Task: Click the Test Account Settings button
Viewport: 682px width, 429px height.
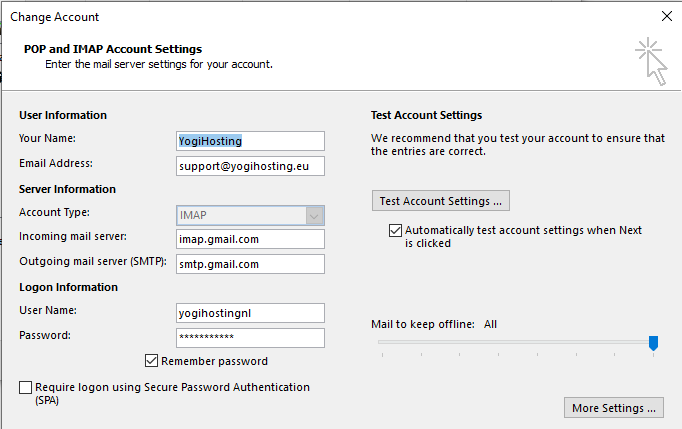Action: pos(441,201)
